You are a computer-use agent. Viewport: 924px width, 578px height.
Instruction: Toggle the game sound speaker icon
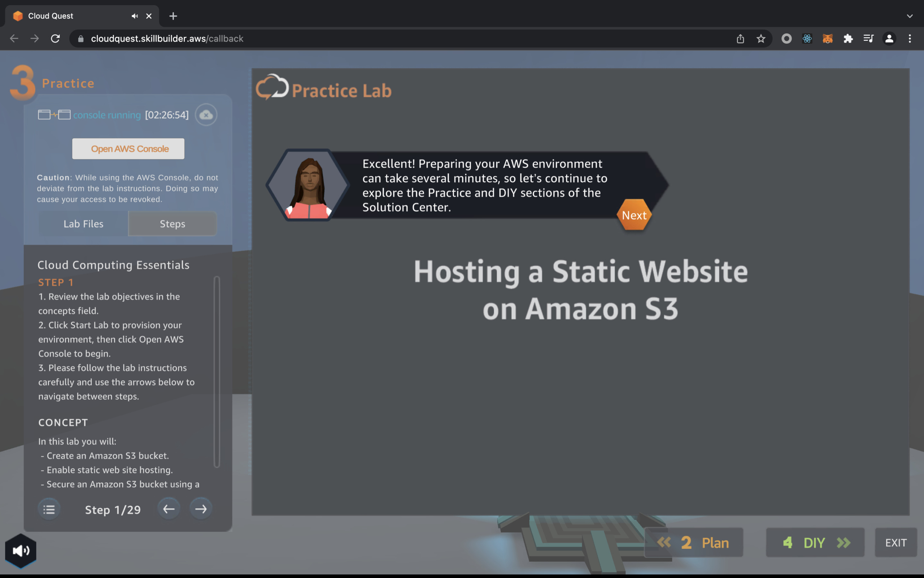pos(21,551)
